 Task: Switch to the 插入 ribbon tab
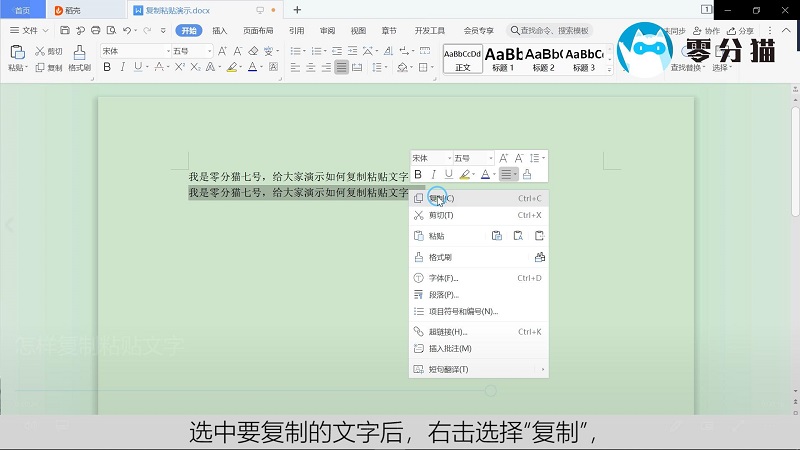219,31
